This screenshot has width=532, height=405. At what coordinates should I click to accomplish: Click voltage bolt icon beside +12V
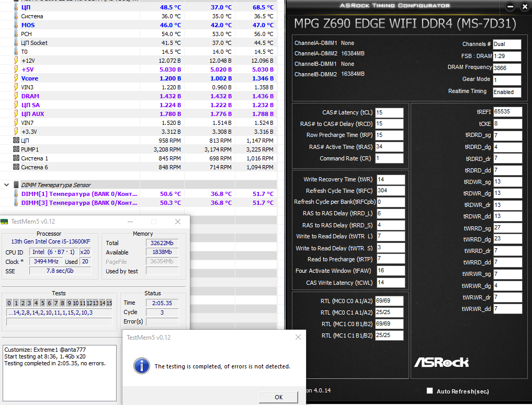point(16,60)
